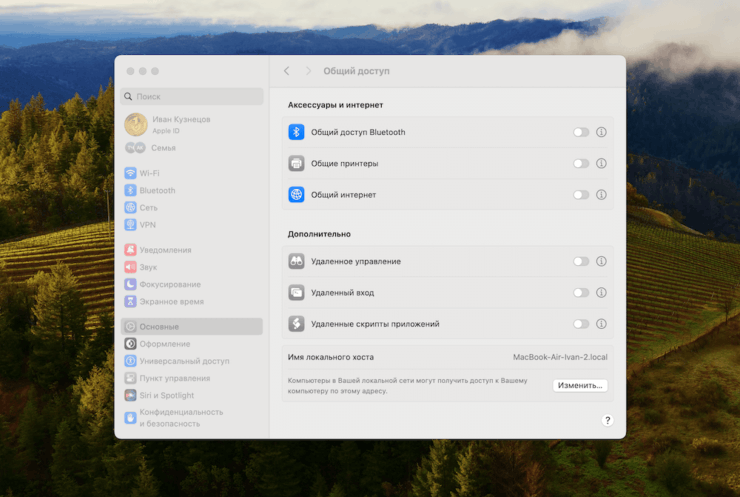
Task: Turn on Удаленный вход switch
Action: click(x=581, y=293)
